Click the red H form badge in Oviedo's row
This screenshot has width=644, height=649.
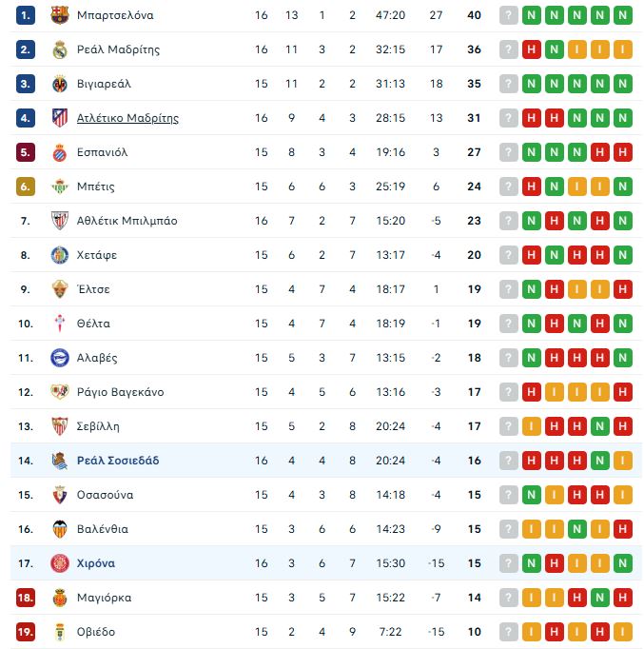coord(577,632)
